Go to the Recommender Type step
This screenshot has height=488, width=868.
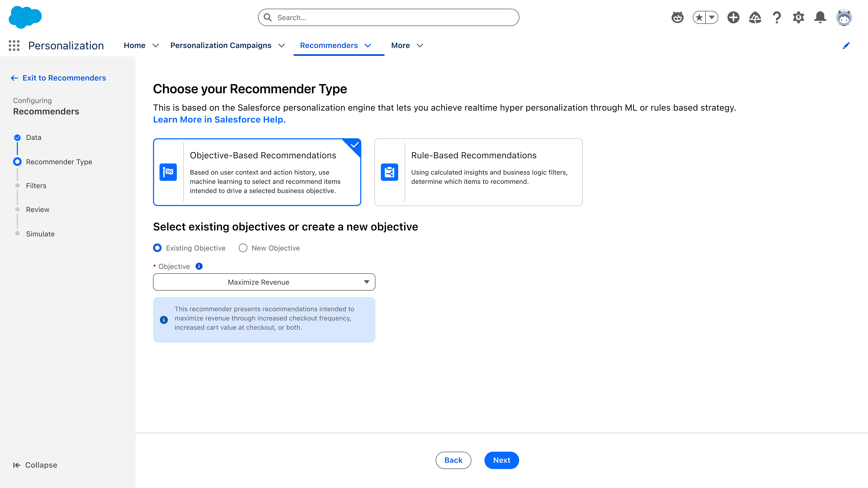pyautogui.click(x=59, y=162)
